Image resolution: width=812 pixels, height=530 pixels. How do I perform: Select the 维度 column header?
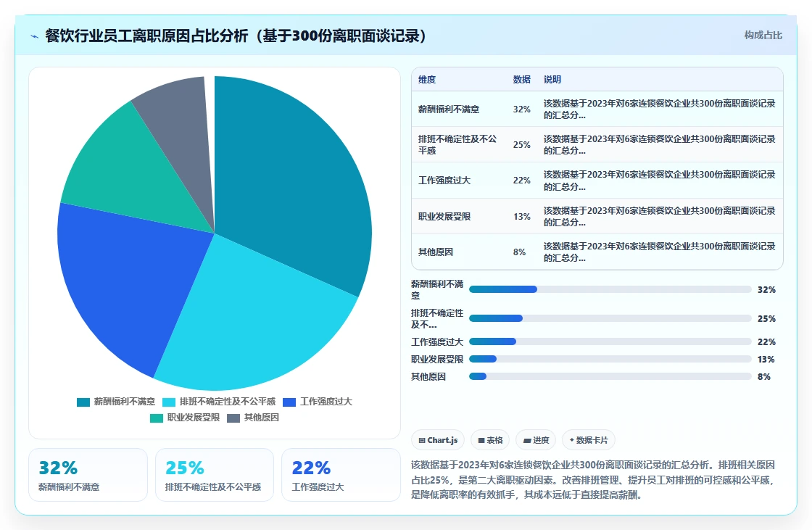click(427, 79)
